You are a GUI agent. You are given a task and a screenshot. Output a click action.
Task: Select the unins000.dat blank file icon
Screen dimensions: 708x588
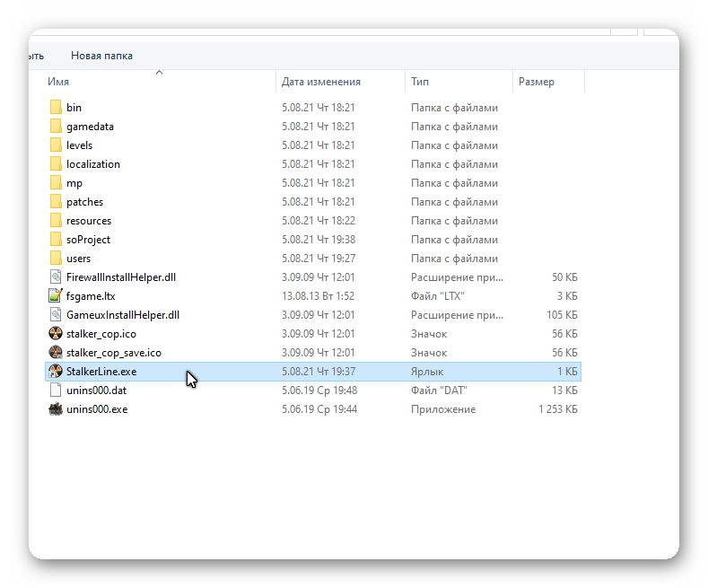(x=56, y=391)
